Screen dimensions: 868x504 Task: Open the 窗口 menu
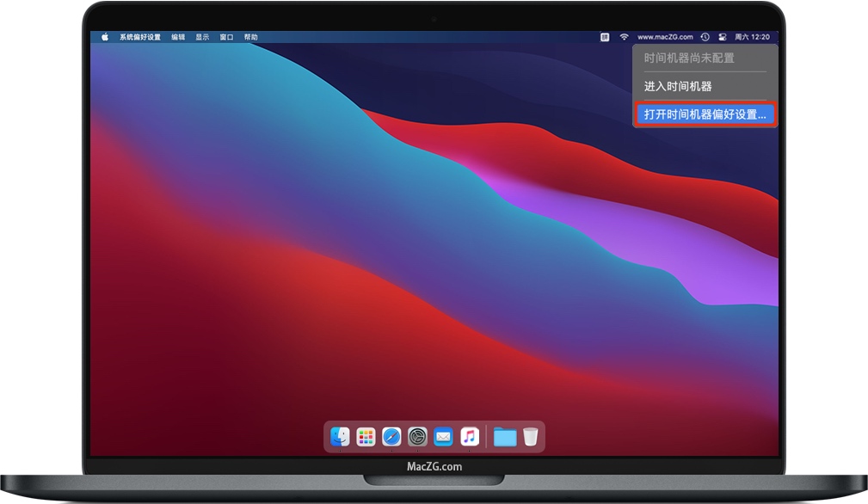226,37
